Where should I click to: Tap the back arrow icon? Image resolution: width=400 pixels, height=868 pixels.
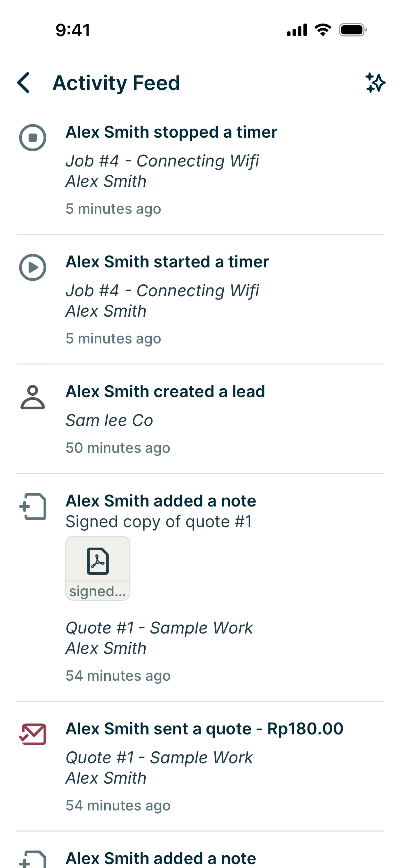tap(23, 83)
